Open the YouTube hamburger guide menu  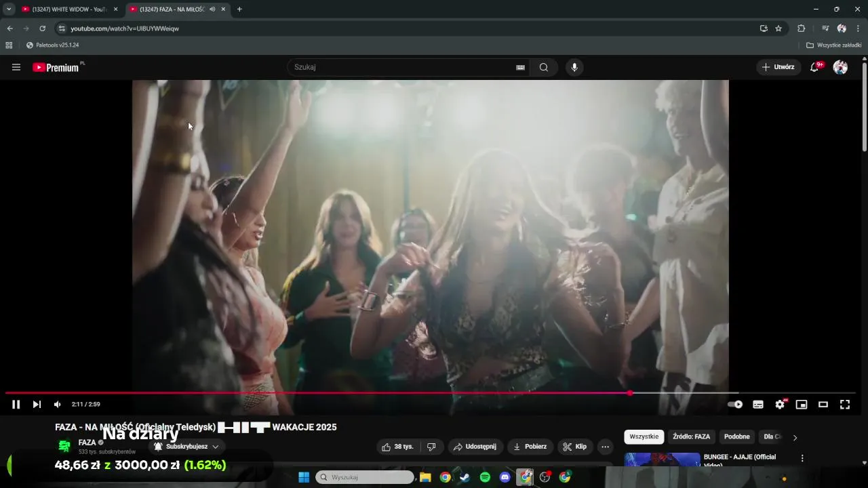[x=16, y=67]
